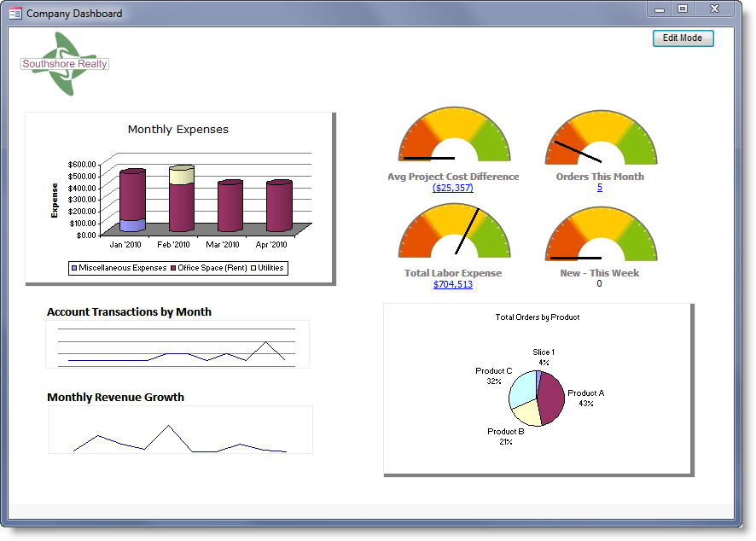Follow the $704,513 Total Labor Expense link

pyautogui.click(x=453, y=282)
